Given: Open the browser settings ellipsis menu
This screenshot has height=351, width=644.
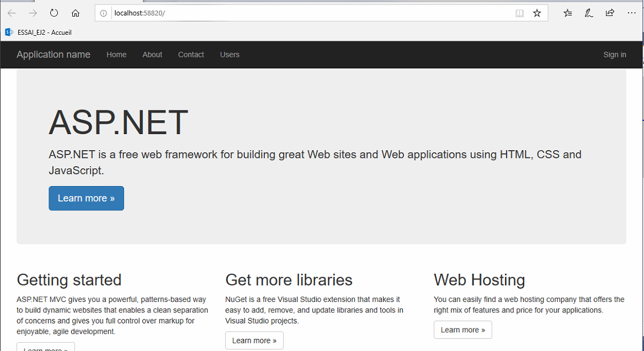Looking at the screenshot, I should (x=632, y=13).
